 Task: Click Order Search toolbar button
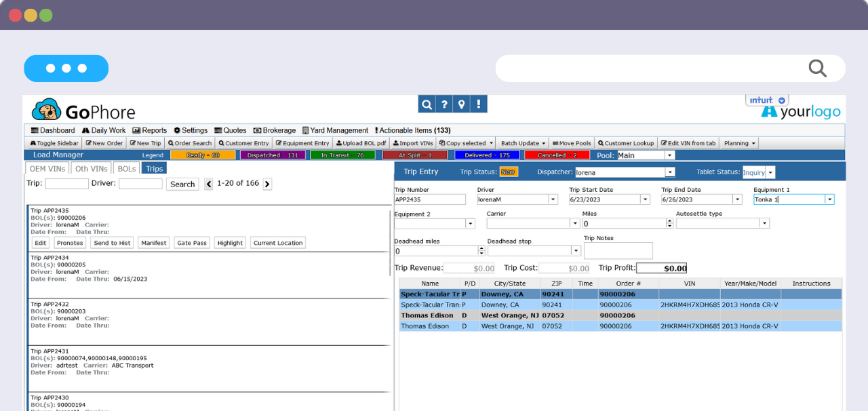click(x=190, y=143)
